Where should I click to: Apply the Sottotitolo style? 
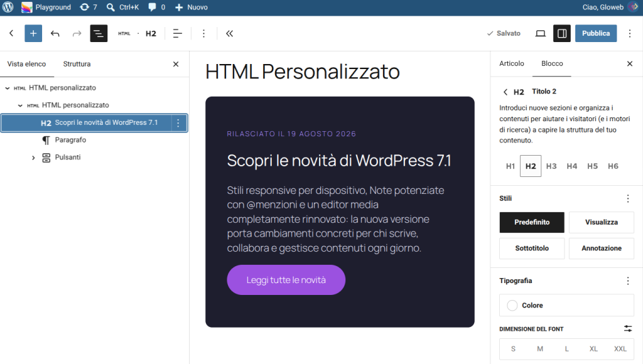532,249
